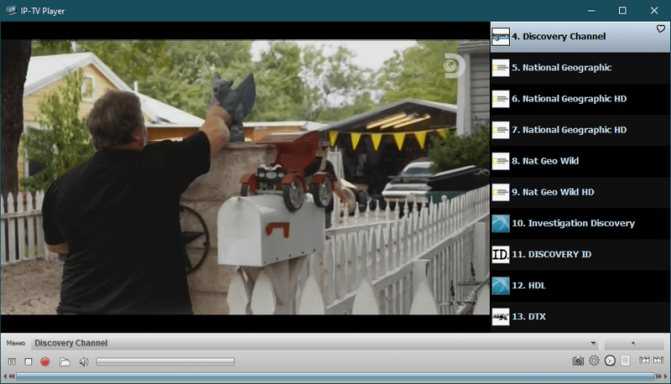This screenshot has height=384, width=671.
Task: Open settings via the gear icon
Action: point(594,360)
